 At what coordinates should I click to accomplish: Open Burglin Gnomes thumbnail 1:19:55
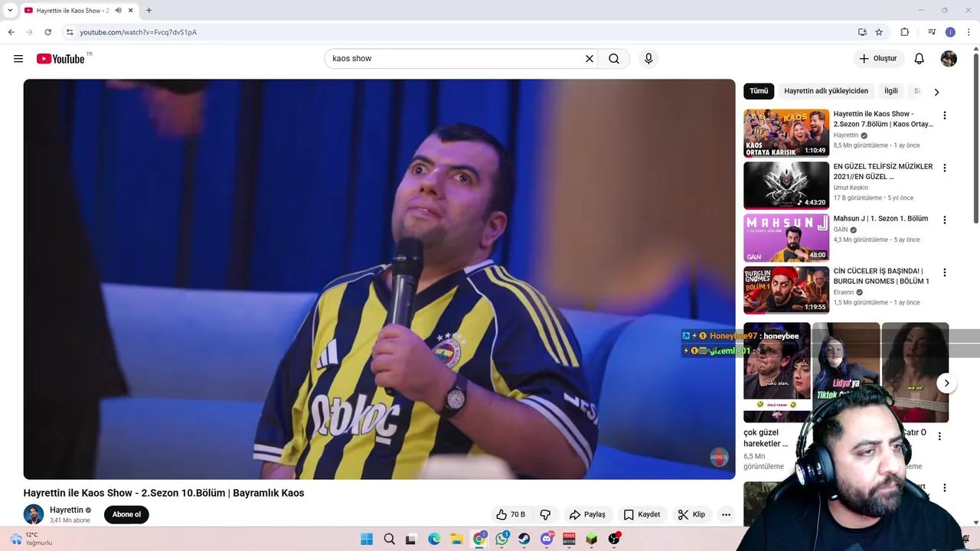click(x=786, y=290)
